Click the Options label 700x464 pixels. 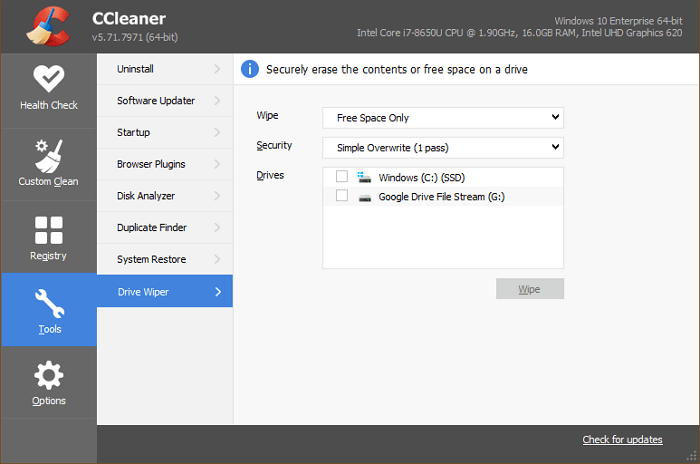49,401
